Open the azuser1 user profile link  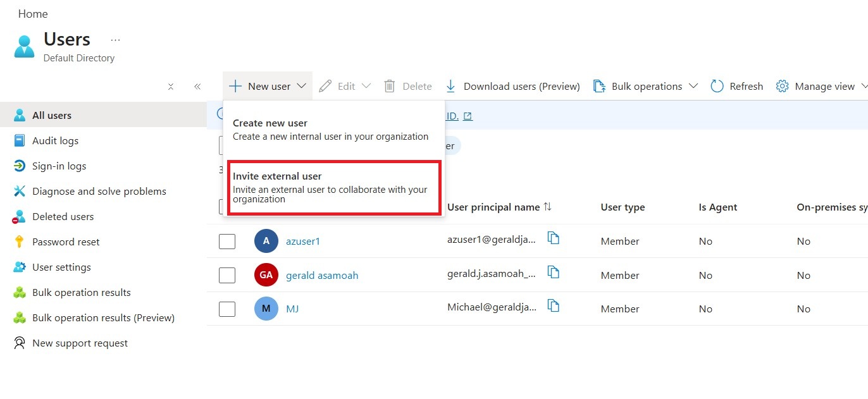(x=303, y=242)
